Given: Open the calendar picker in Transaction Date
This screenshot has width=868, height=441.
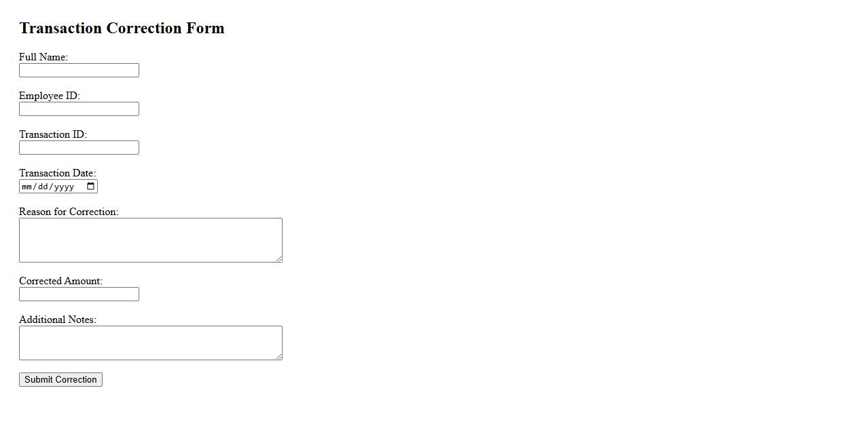Looking at the screenshot, I should [91, 187].
